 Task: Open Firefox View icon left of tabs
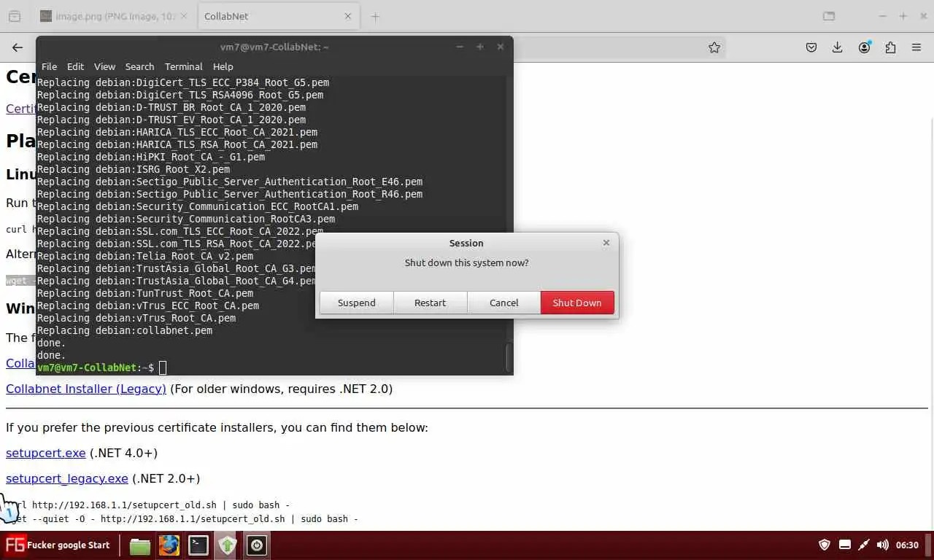(x=15, y=16)
